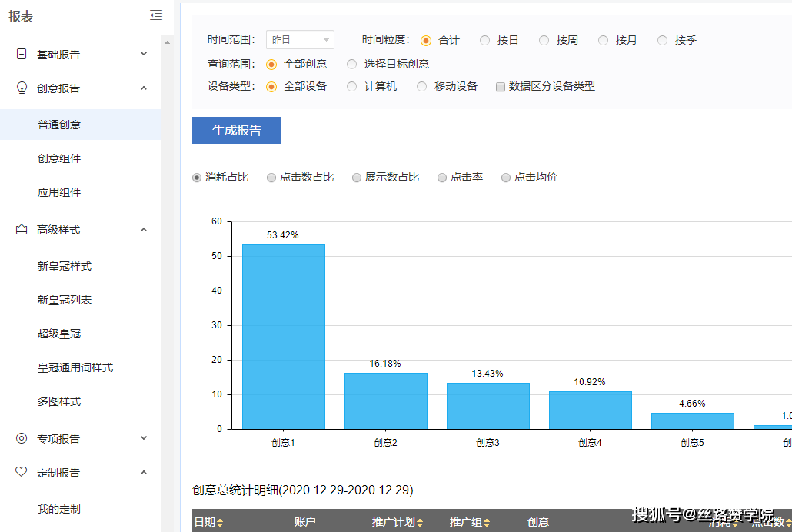Switch chart to 点击均价
The image size is (792, 532).
tap(506, 178)
